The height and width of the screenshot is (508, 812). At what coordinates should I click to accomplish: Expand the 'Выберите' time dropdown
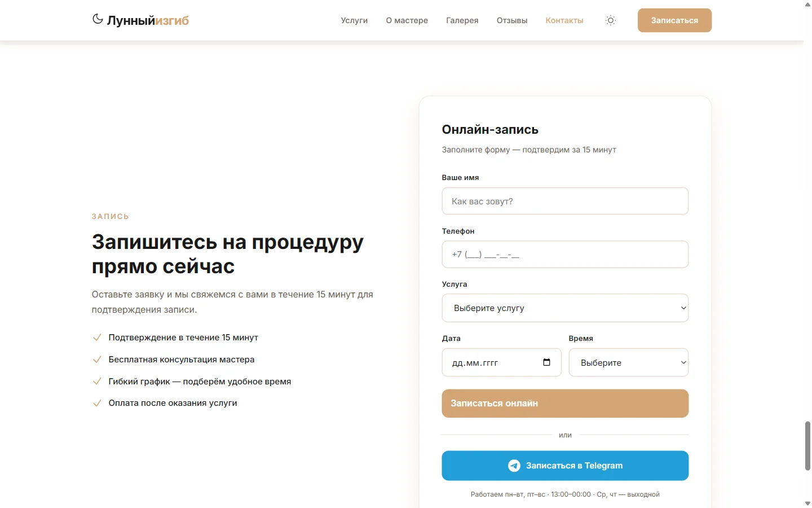pos(628,362)
